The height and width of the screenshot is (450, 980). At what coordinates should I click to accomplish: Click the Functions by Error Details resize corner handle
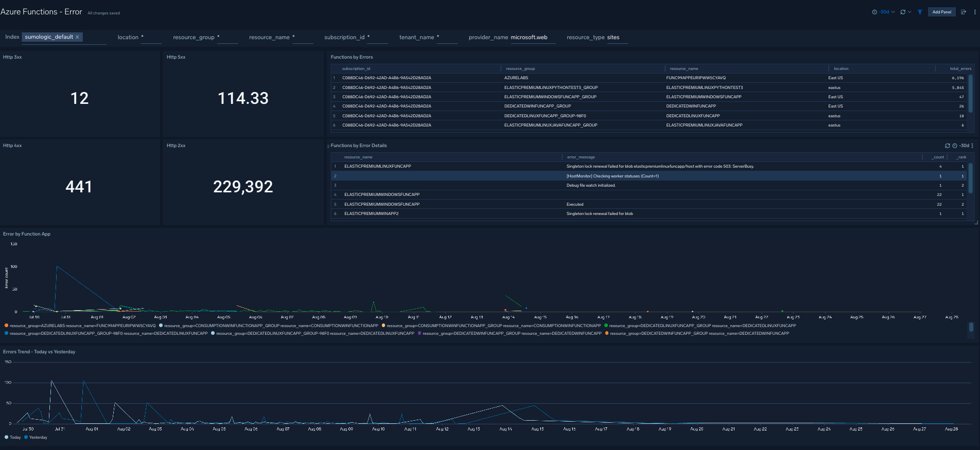(x=976, y=223)
